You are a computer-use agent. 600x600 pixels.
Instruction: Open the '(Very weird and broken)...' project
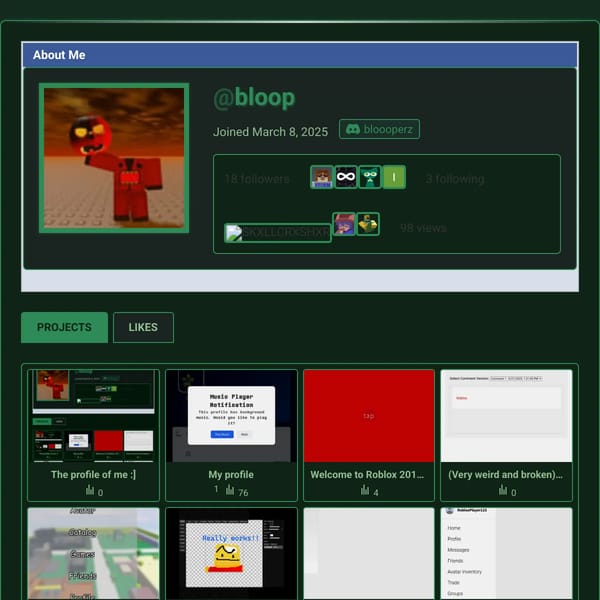tap(506, 435)
